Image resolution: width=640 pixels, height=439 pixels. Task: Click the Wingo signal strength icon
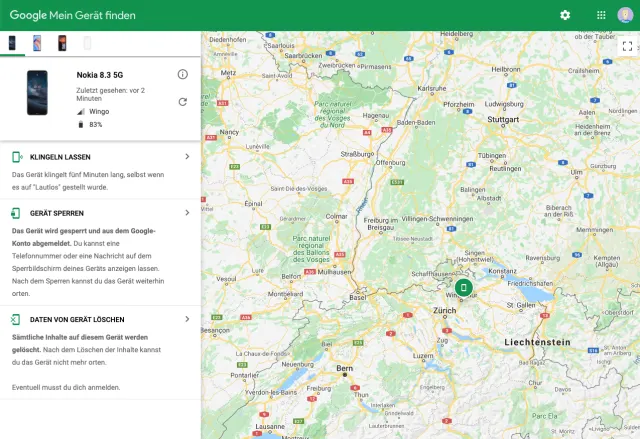[x=81, y=111]
